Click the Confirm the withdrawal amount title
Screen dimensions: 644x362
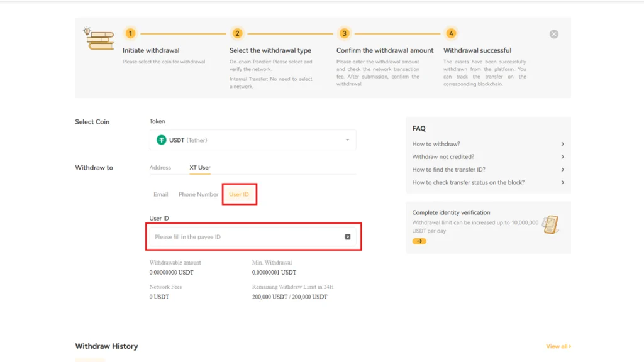click(385, 50)
